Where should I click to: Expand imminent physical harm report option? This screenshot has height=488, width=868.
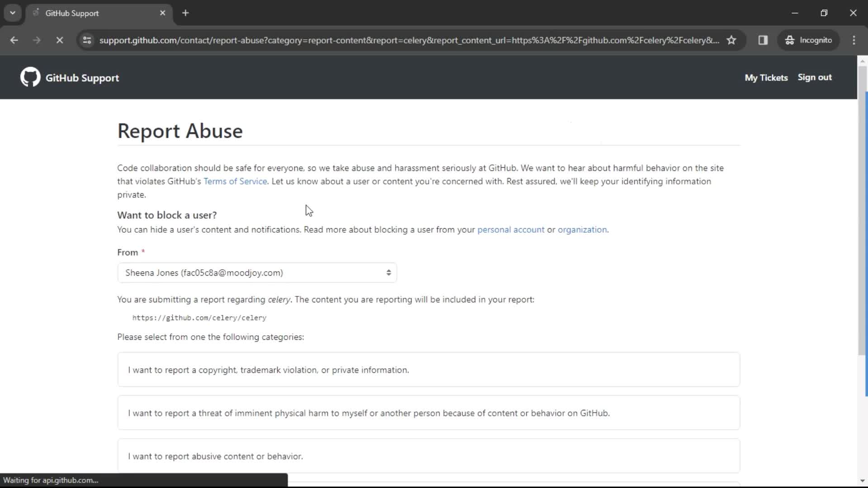pyautogui.click(x=429, y=413)
